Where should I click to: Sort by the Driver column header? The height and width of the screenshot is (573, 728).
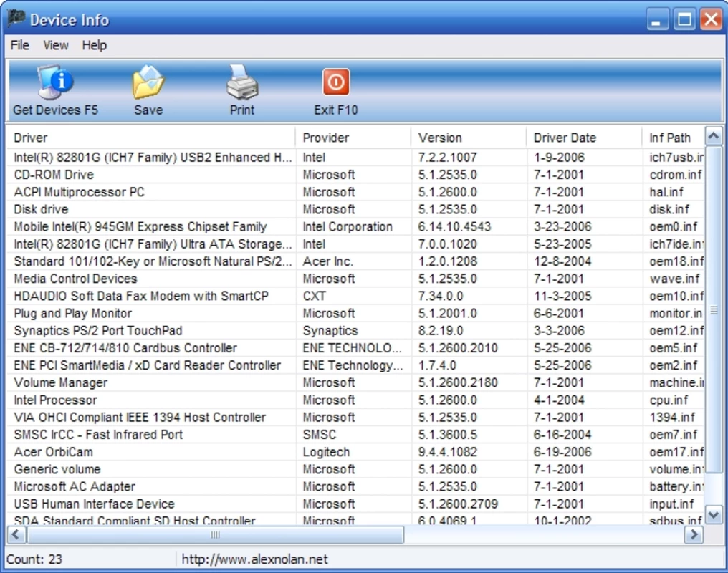[x=151, y=138]
